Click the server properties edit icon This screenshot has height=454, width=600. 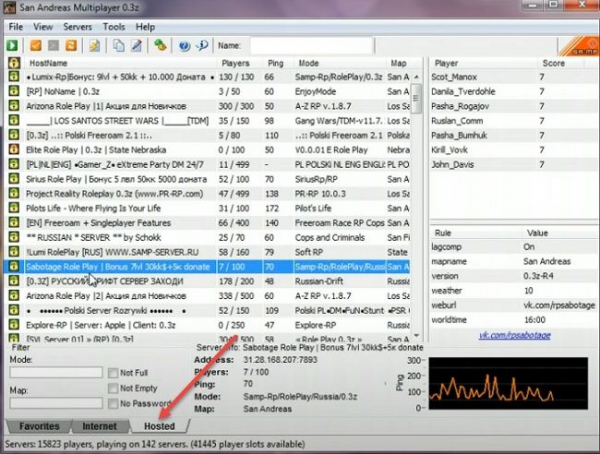pos(136,46)
